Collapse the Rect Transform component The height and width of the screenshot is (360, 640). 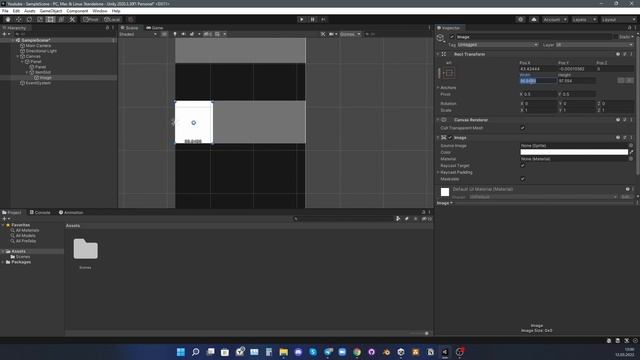[x=438, y=54]
